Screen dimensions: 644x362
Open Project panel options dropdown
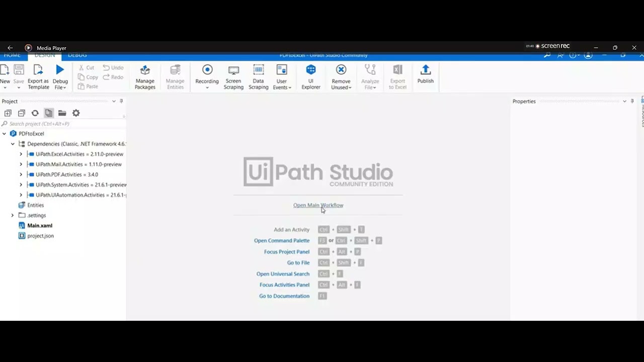114,101
